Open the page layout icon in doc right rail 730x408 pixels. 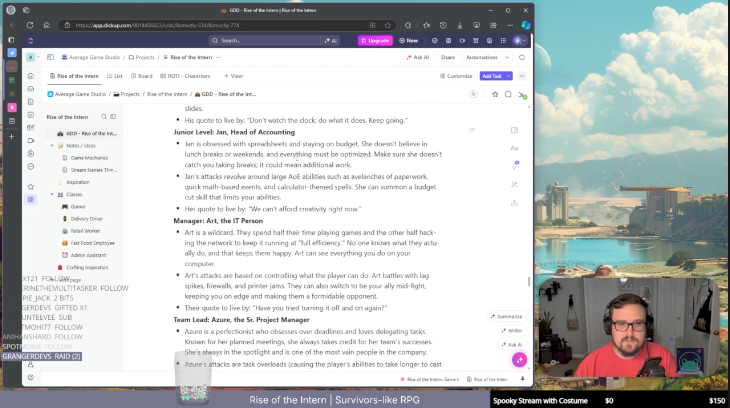click(514, 130)
